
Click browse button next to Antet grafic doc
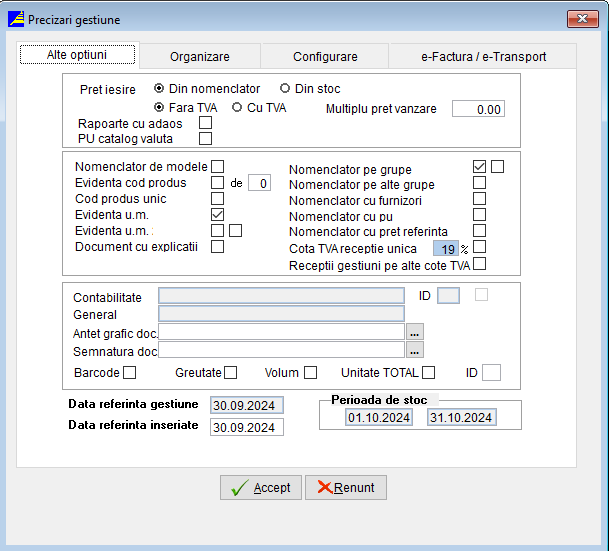[x=415, y=331]
